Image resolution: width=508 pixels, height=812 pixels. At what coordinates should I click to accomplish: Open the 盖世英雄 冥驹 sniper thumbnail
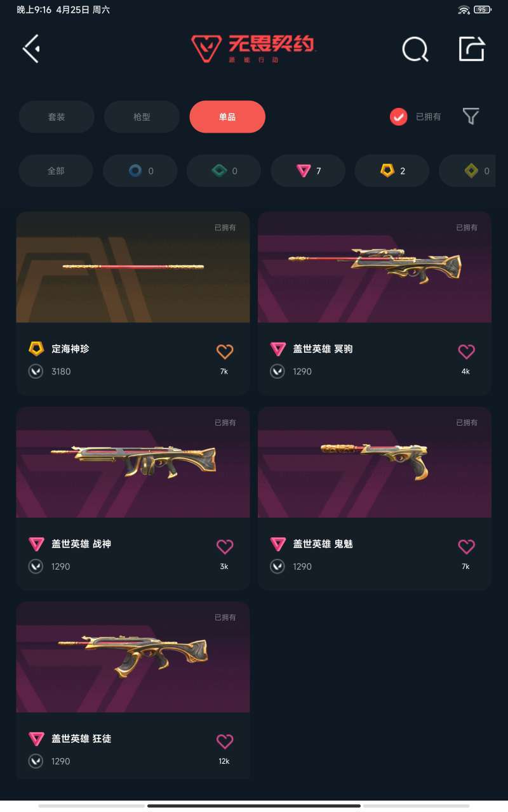[375, 267]
